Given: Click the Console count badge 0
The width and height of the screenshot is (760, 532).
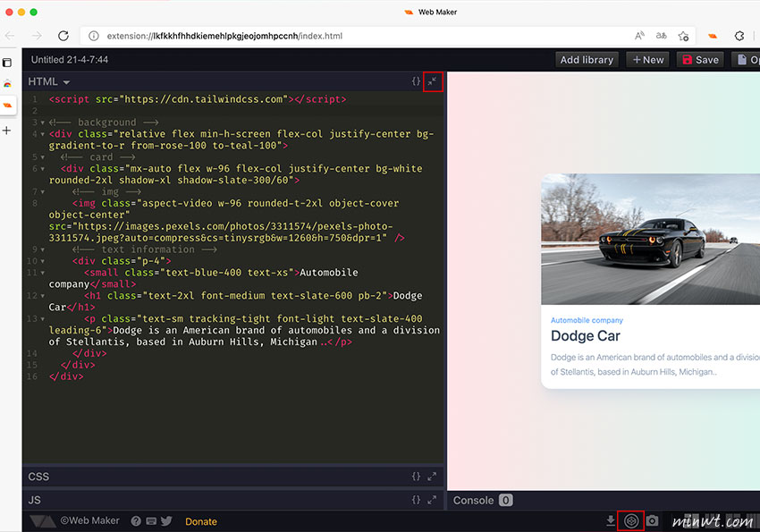Looking at the screenshot, I should tap(505, 501).
